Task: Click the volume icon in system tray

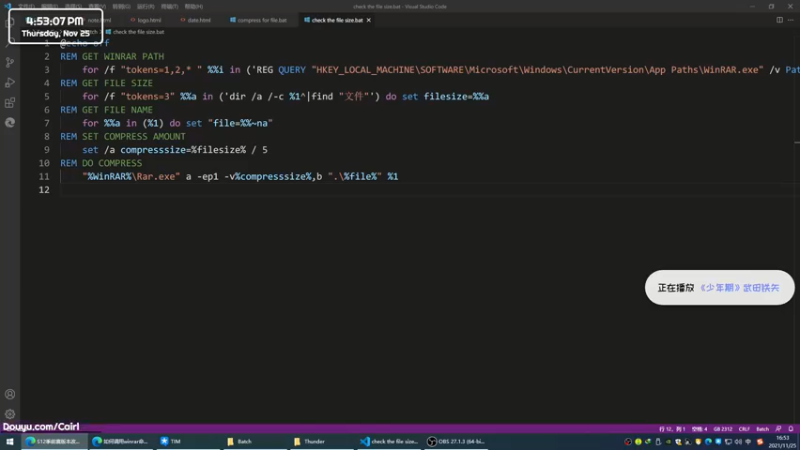Action: coord(738,442)
